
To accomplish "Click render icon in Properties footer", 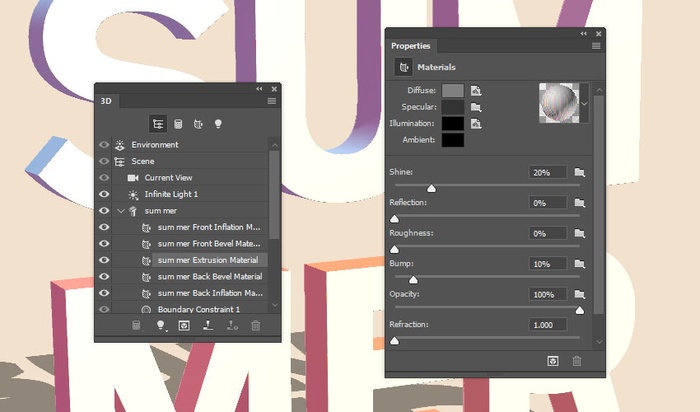I will pyautogui.click(x=552, y=360).
